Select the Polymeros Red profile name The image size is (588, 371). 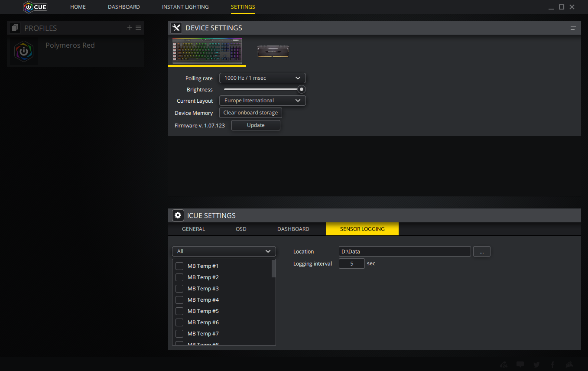(x=70, y=45)
